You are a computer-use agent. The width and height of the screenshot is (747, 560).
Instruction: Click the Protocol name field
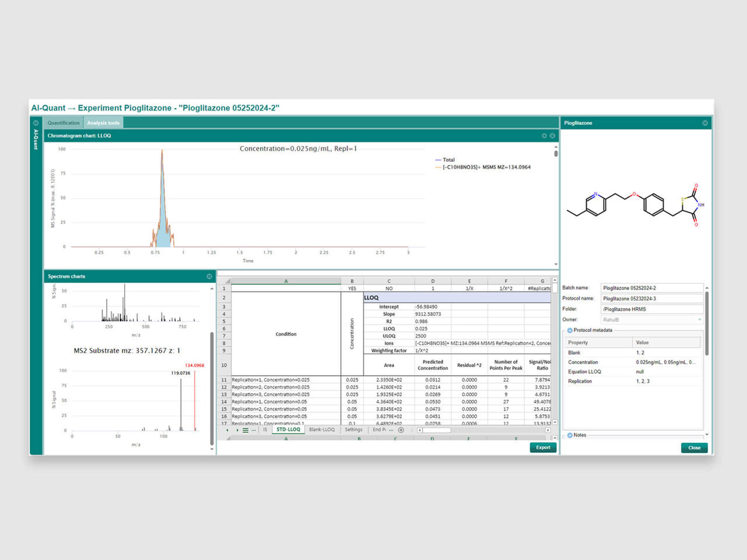[x=652, y=299]
